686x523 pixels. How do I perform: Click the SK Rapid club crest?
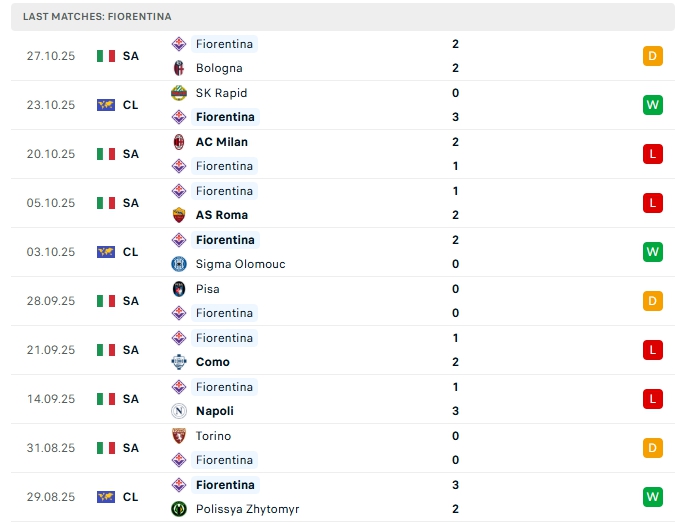tap(179, 93)
